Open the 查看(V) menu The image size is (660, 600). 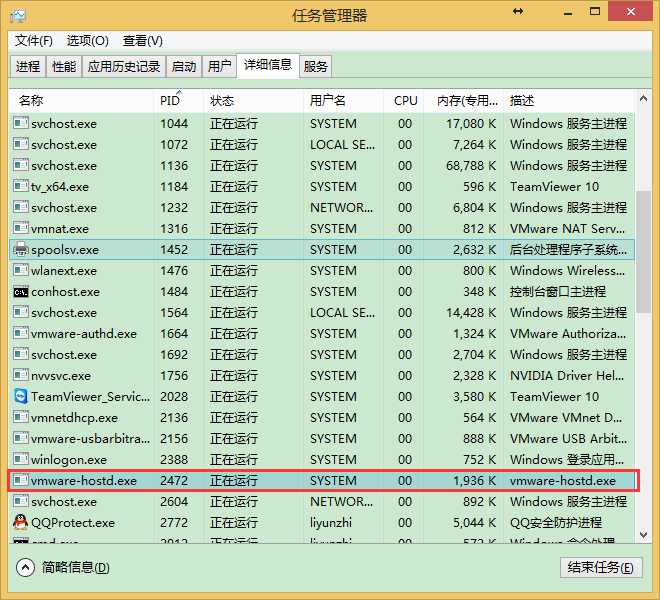143,41
